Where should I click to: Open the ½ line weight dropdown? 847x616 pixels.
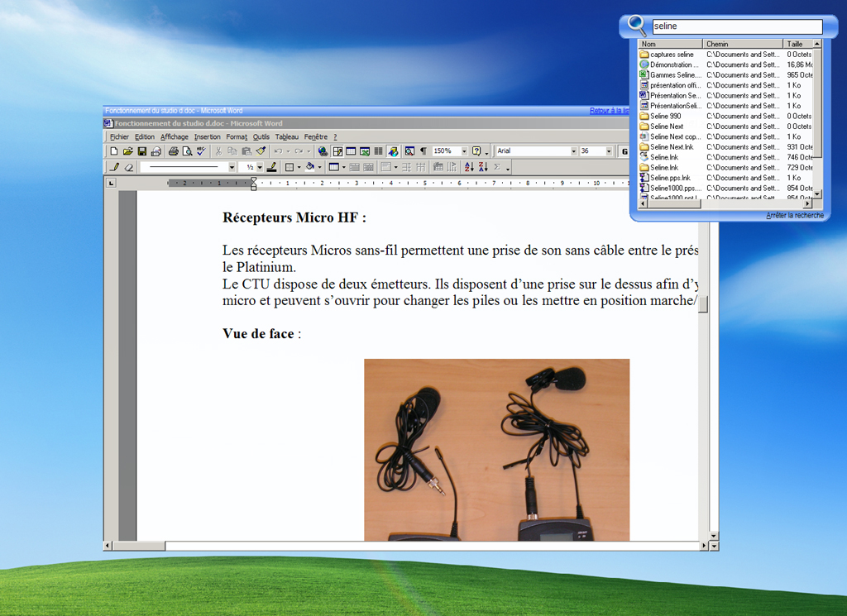(x=260, y=167)
